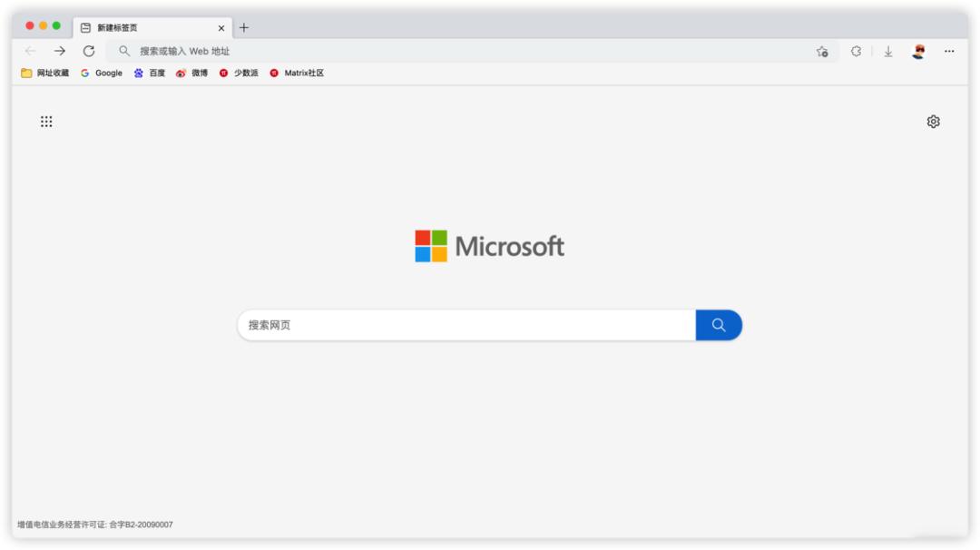Click the red close window button
Viewport: 980px width, 550px height.
[29, 25]
